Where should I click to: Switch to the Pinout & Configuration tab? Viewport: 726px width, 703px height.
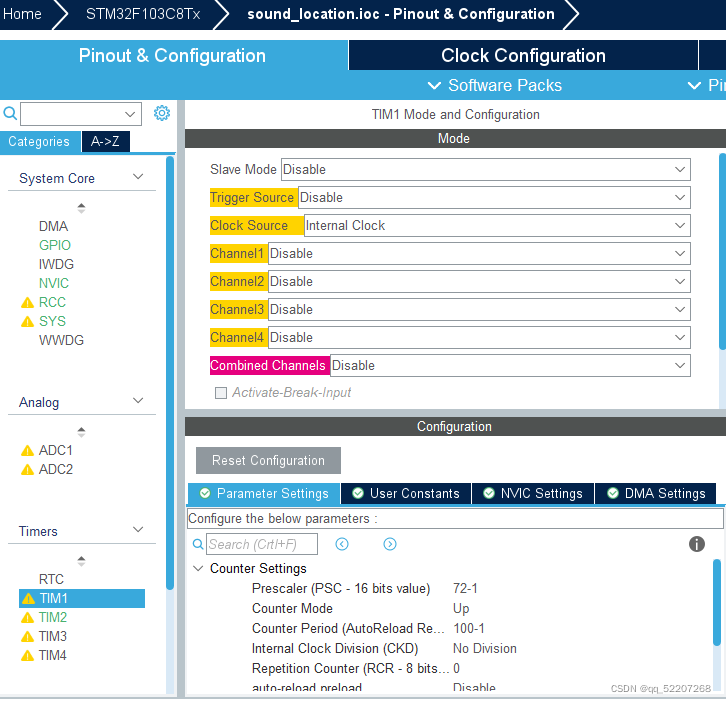[x=174, y=55]
